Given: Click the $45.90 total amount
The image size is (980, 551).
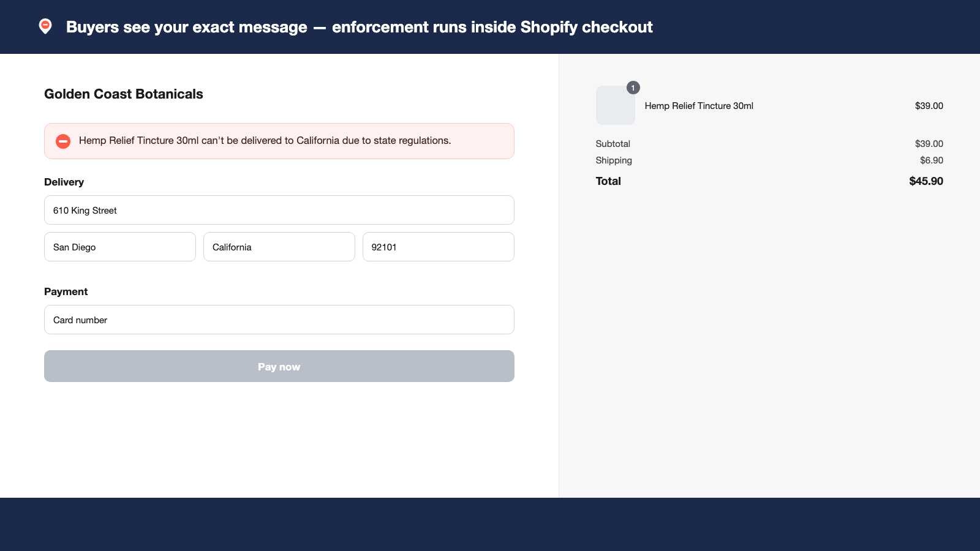Looking at the screenshot, I should pos(926,181).
